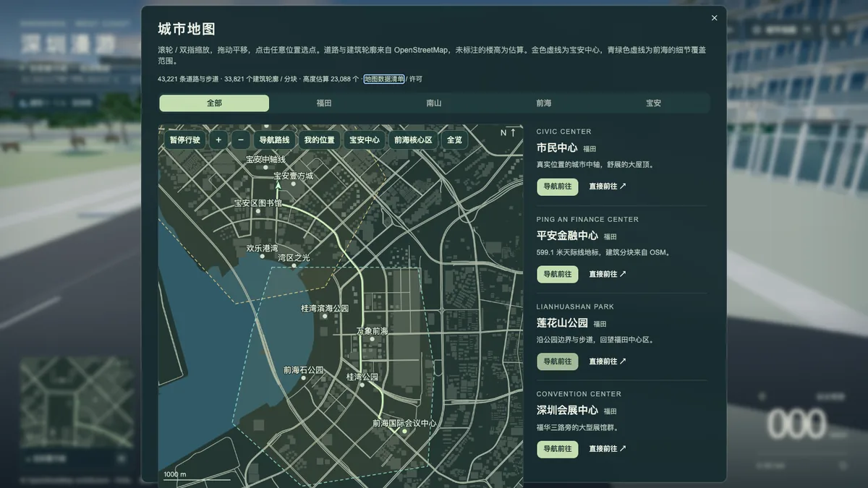This screenshot has height=488, width=868.
Task: Open the 地图数据清单 link
Action: (x=384, y=79)
